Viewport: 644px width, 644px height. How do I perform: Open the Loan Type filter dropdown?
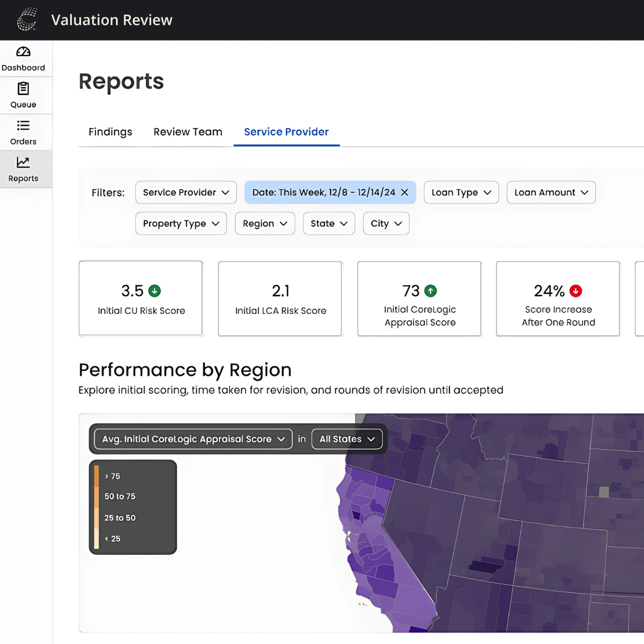461,193
